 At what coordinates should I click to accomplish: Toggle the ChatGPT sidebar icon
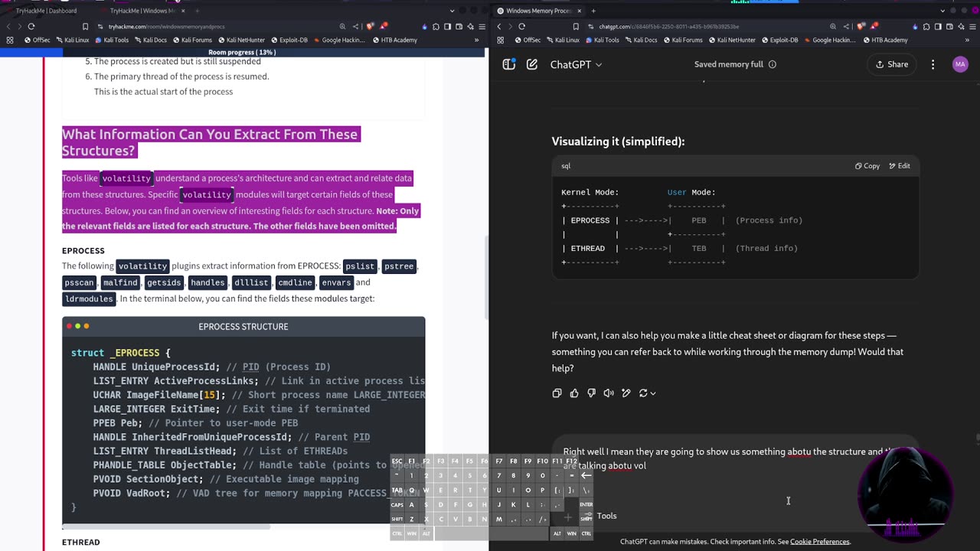[508, 64]
